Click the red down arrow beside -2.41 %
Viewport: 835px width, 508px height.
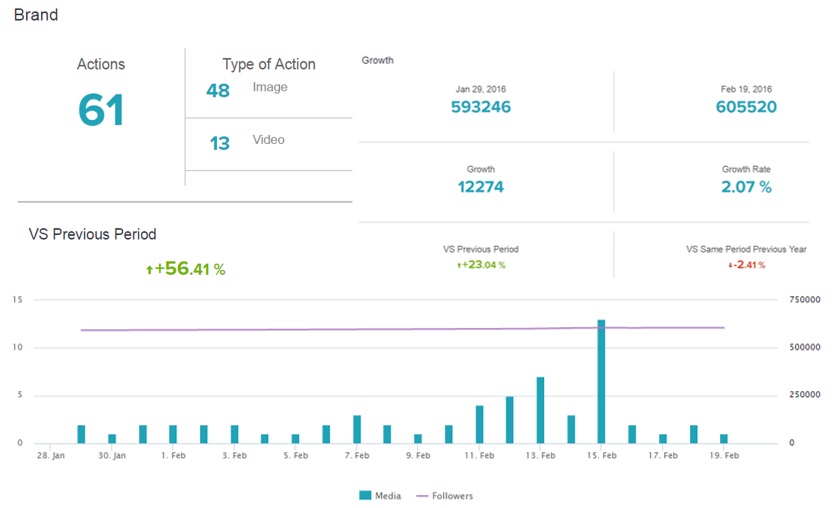730,265
